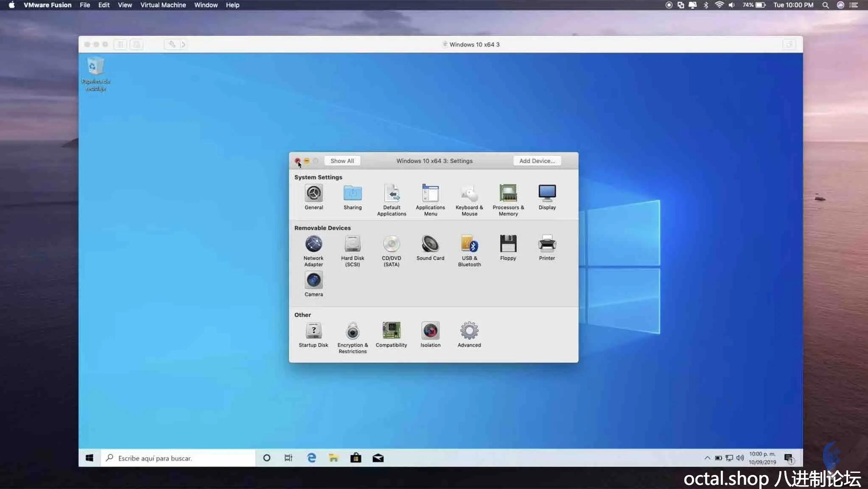Viewport: 868px width, 489px height.
Task: Click VM window snapshot toolbar button
Action: pos(137,44)
